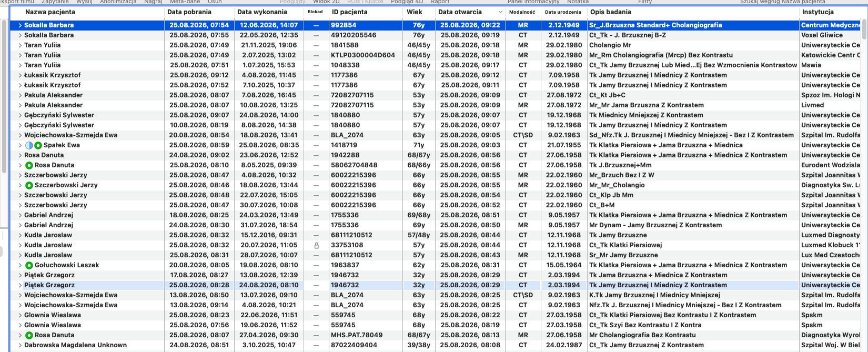Viewport: 868px width, 352px height.
Task: Click 'Luxmed Klobuck' institution cell
Action: coord(831,245)
